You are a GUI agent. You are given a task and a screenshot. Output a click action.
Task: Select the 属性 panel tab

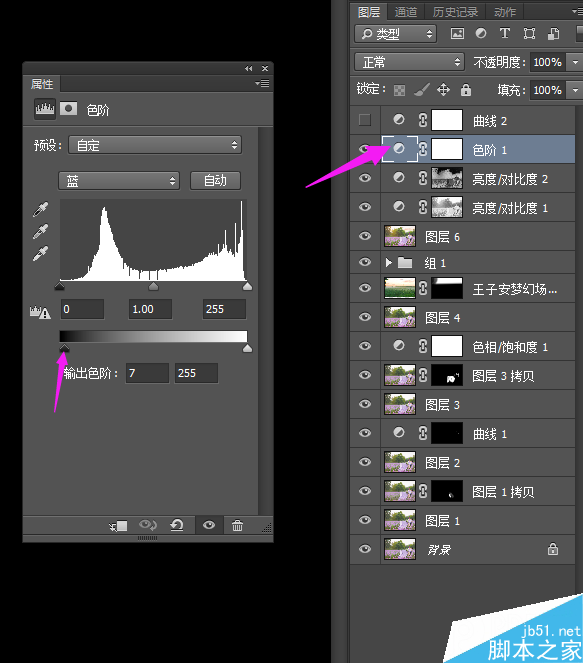coord(42,84)
